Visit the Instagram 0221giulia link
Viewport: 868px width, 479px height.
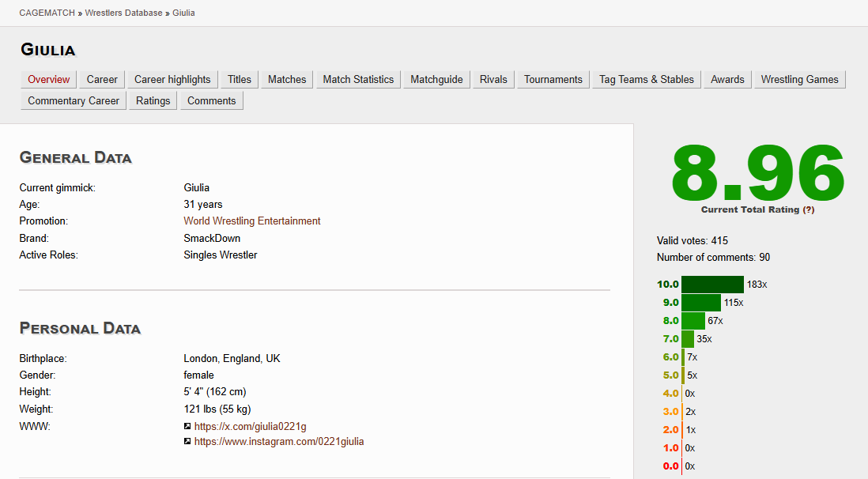(x=279, y=442)
